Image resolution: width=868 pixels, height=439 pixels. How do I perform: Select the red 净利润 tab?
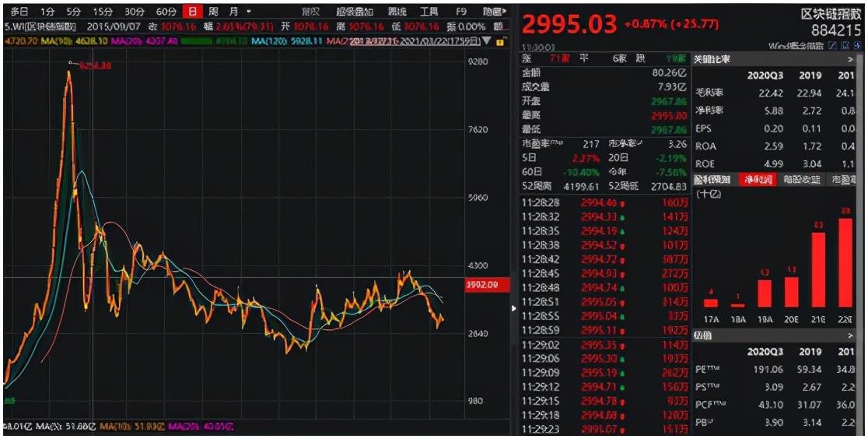click(x=755, y=180)
